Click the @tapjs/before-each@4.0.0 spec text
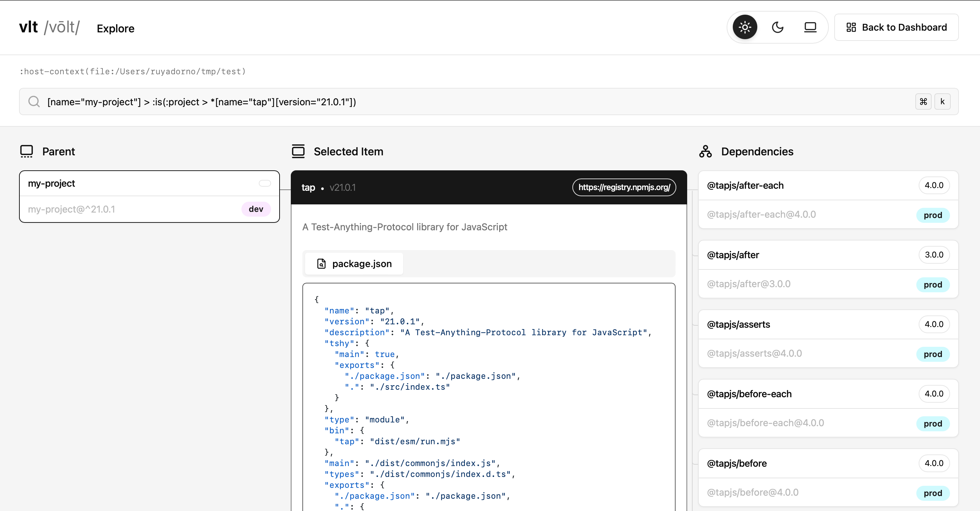 click(765, 423)
